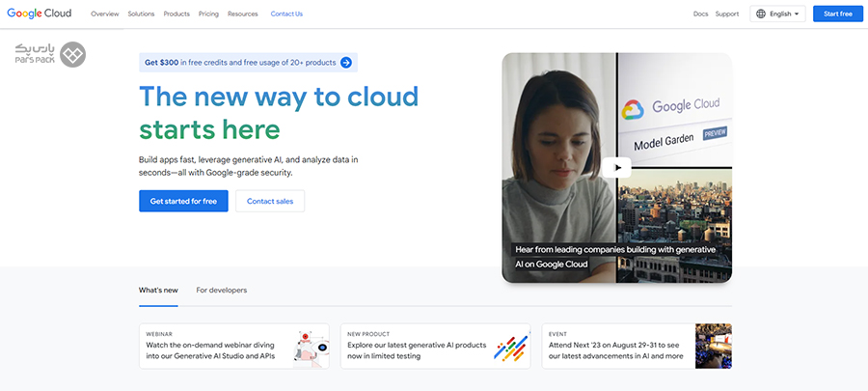The width and height of the screenshot is (868, 391).
Task: Click the colorful stripes new product image
Action: click(x=510, y=349)
